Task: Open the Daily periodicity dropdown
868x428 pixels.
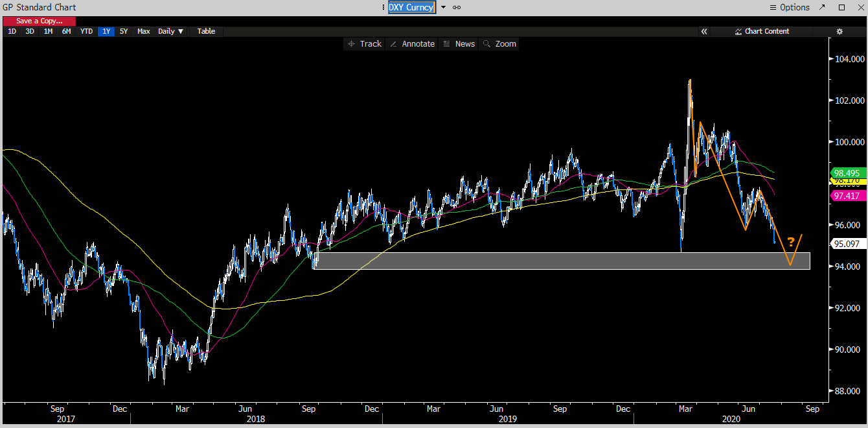Action: pos(171,31)
